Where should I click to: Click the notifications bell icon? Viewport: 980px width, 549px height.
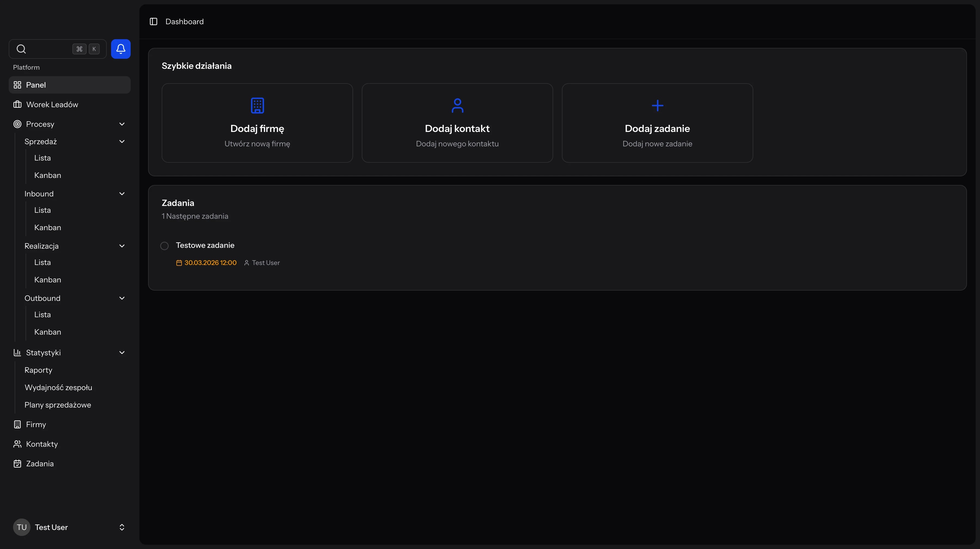pos(121,49)
